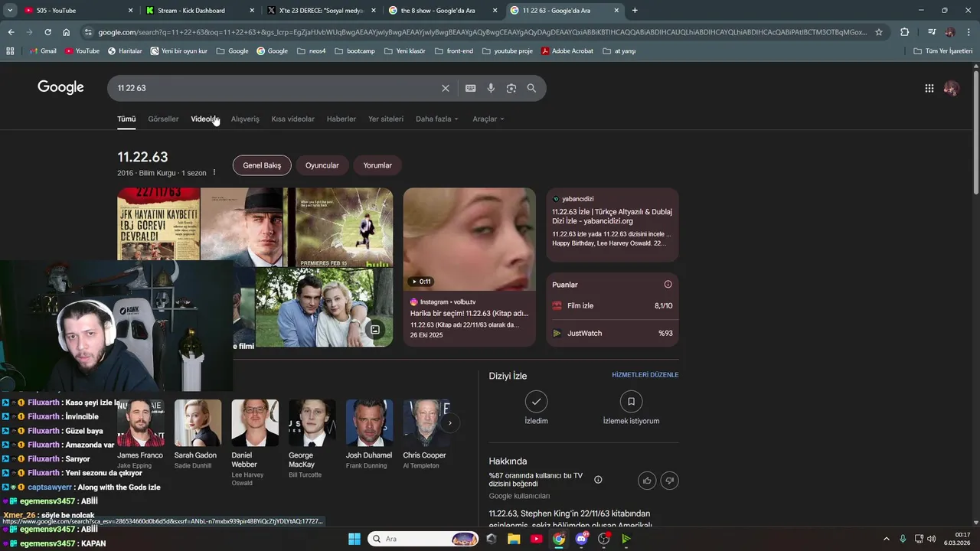Open the Sarah Gadon cast photo

[x=198, y=422]
